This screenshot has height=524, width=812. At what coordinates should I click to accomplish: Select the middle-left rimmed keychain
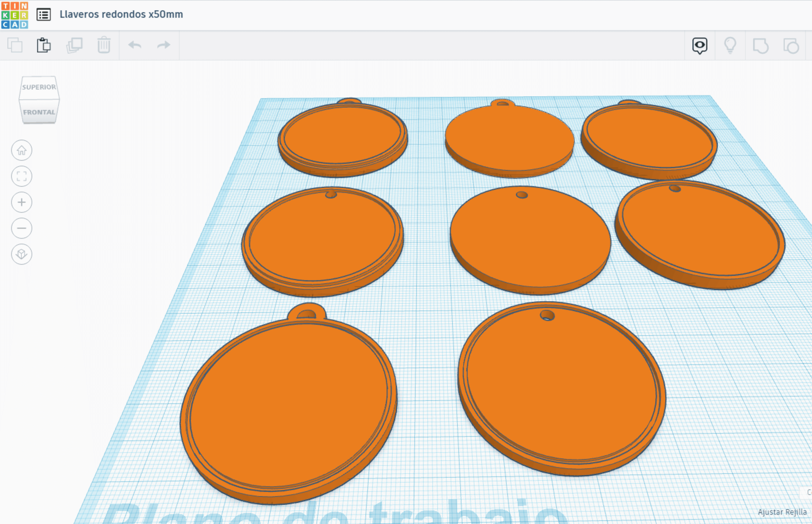[x=322, y=242]
